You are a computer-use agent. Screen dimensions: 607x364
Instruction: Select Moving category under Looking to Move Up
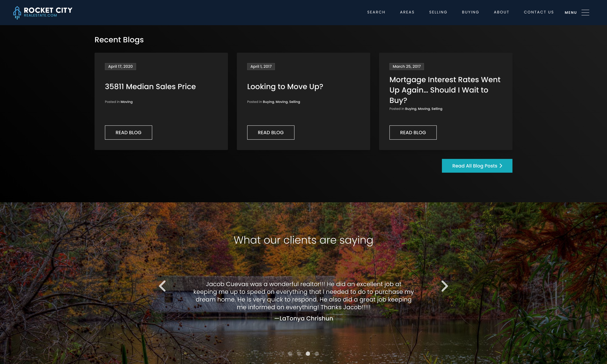(x=281, y=102)
